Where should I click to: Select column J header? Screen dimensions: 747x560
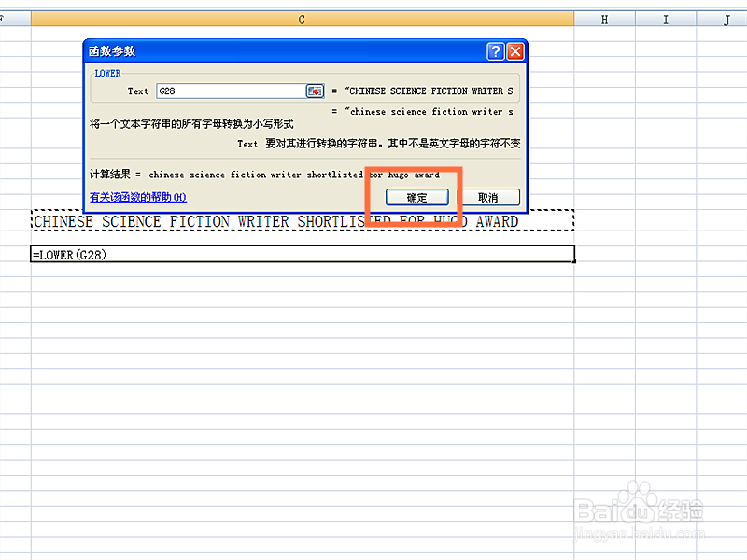click(x=722, y=19)
